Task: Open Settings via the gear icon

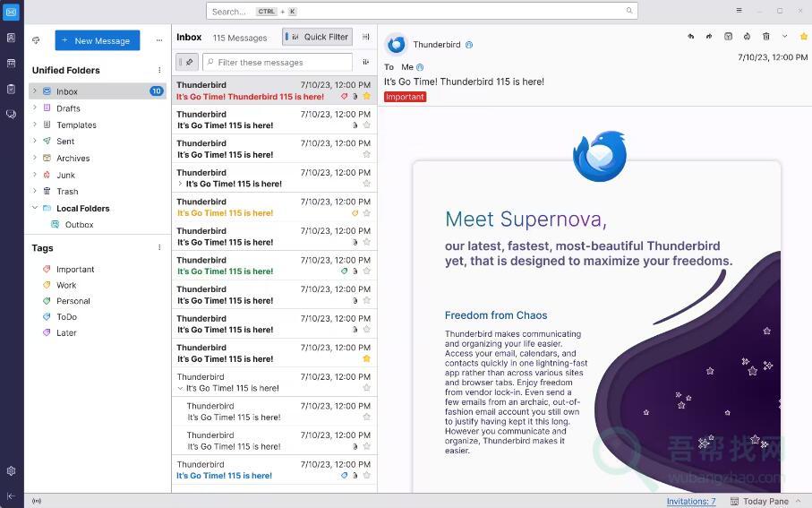Action: (11, 471)
